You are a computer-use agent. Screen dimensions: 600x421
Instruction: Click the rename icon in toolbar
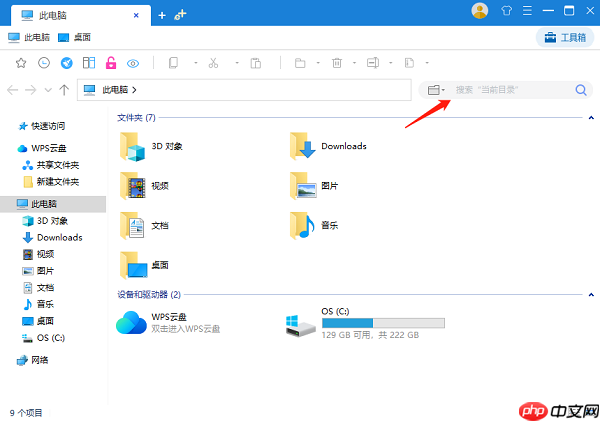tap(373, 63)
